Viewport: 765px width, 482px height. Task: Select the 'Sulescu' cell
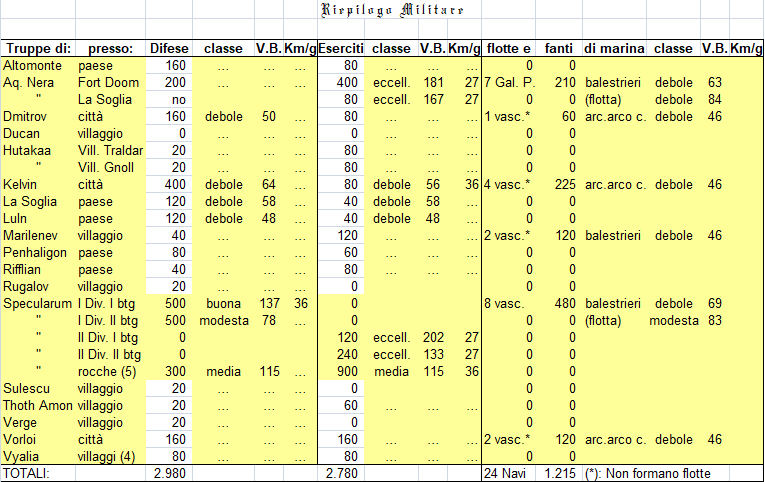point(26,388)
